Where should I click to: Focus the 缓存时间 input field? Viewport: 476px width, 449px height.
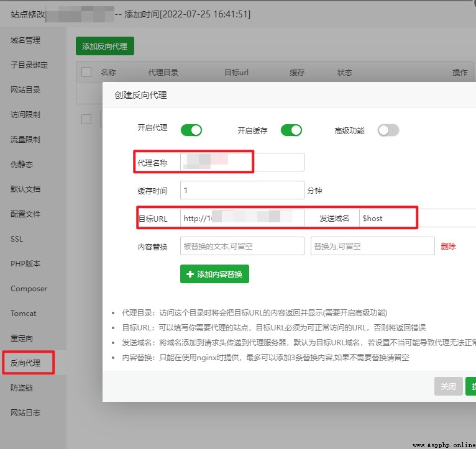pos(242,190)
